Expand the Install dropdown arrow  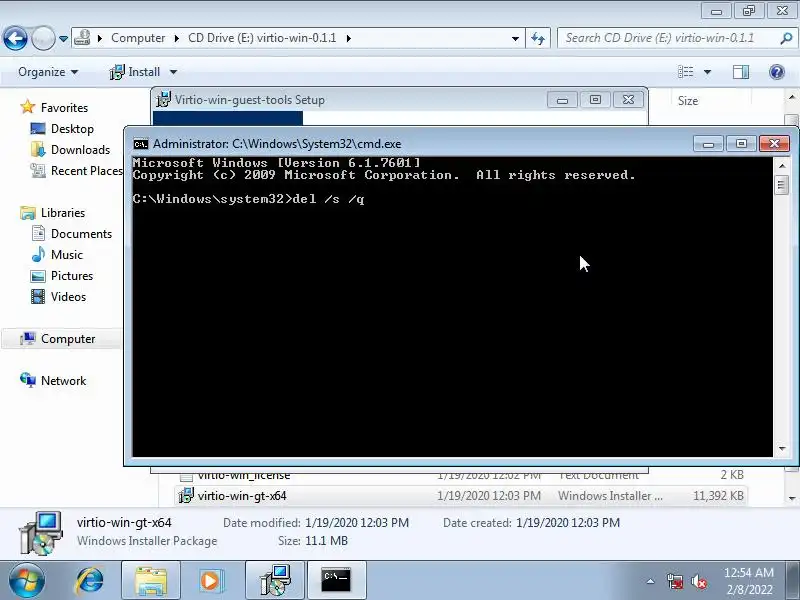click(173, 72)
